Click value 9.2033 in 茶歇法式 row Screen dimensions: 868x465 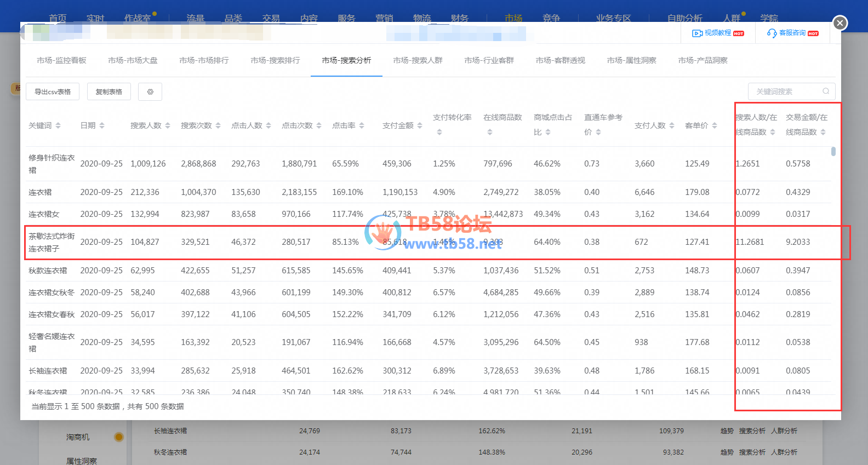pos(798,242)
